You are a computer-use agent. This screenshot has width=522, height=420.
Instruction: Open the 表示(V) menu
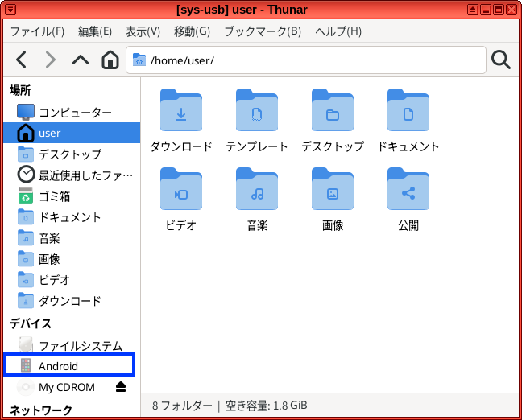143,31
